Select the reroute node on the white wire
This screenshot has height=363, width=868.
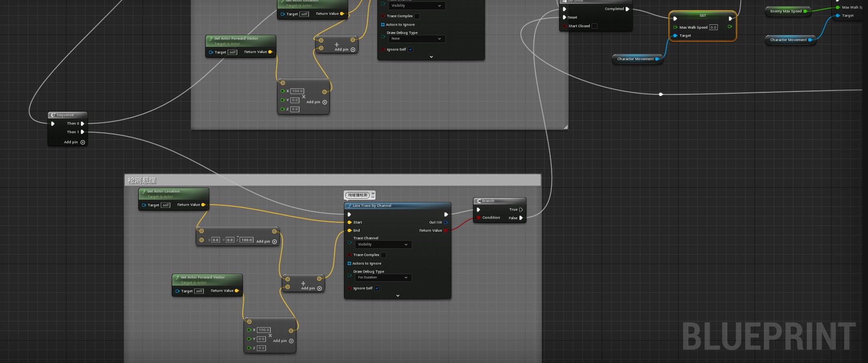coord(661,95)
